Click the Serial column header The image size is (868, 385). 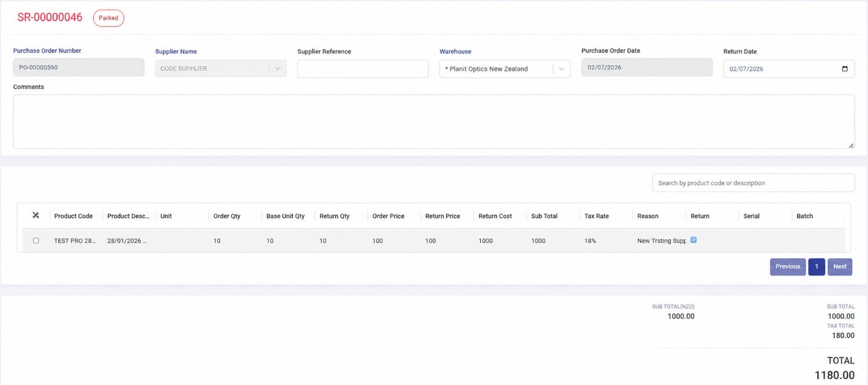pos(752,216)
